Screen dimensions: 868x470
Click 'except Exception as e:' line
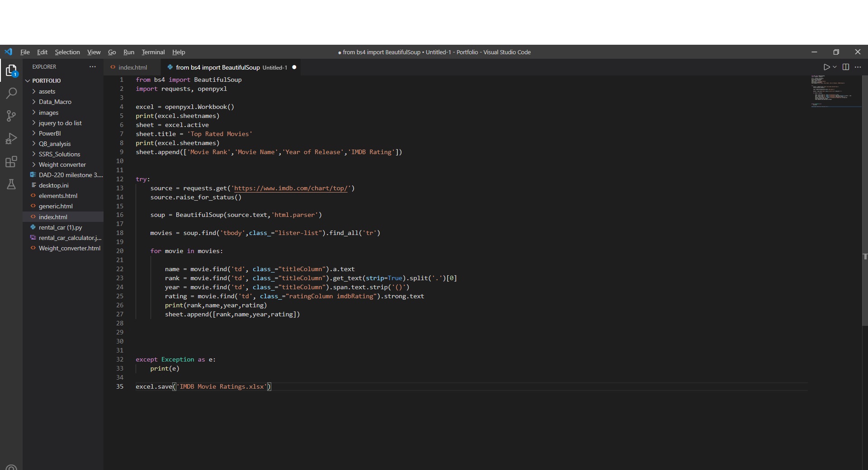click(176, 359)
